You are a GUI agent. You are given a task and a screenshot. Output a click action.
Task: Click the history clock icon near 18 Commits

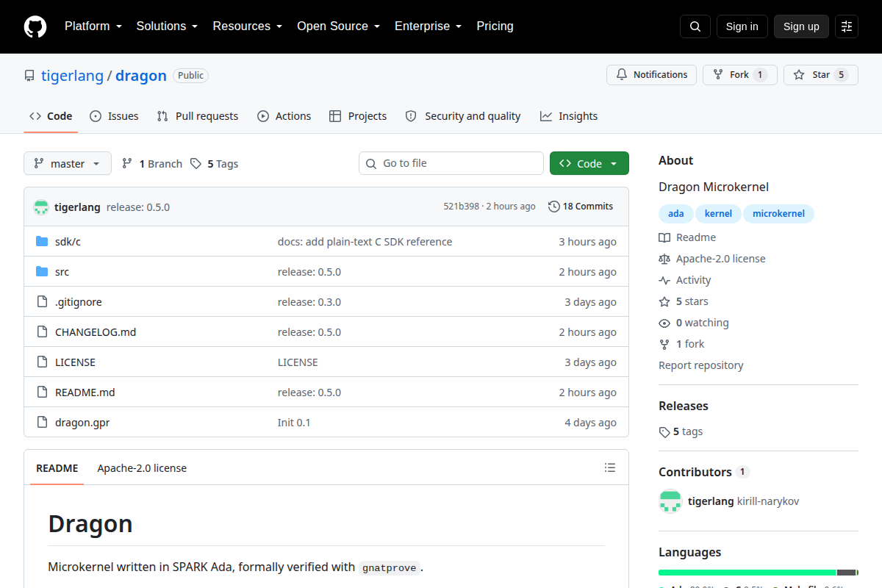554,207
